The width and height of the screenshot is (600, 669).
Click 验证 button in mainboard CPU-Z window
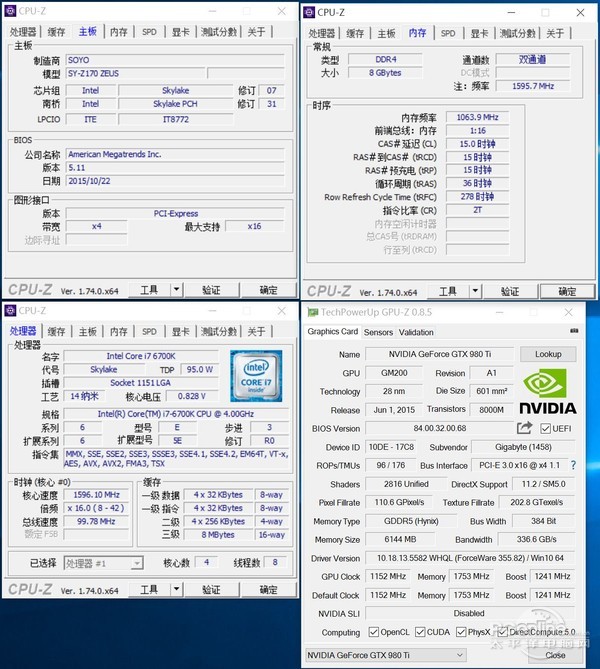[212, 290]
